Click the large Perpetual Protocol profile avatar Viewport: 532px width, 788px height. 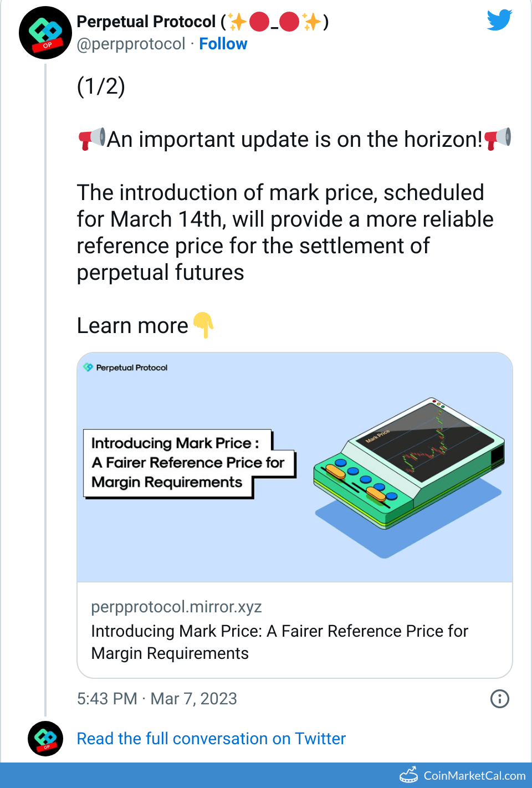click(x=45, y=33)
